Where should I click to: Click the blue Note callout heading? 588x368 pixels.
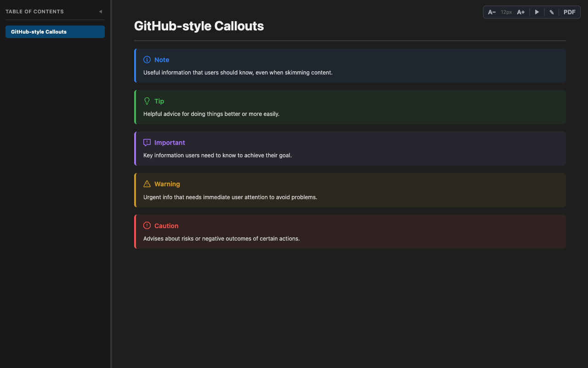162,59
